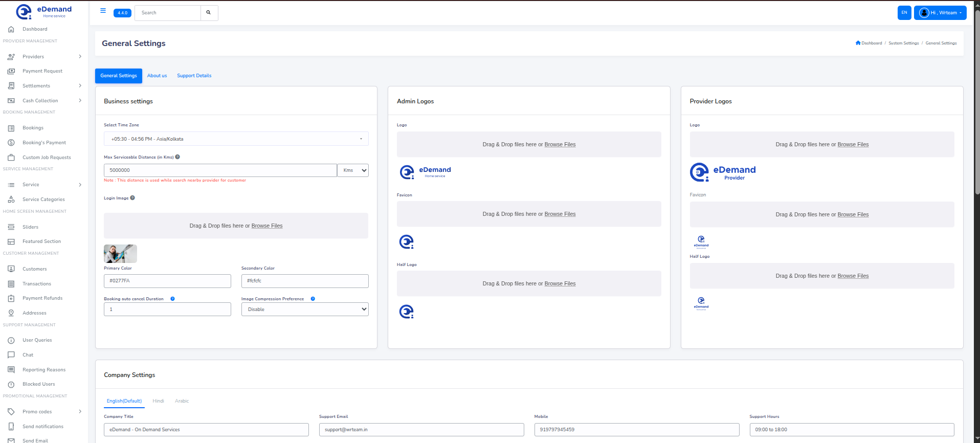980x443 pixels.
Task: Click the help icon next to Login Image
Action: tap(132, 198)
